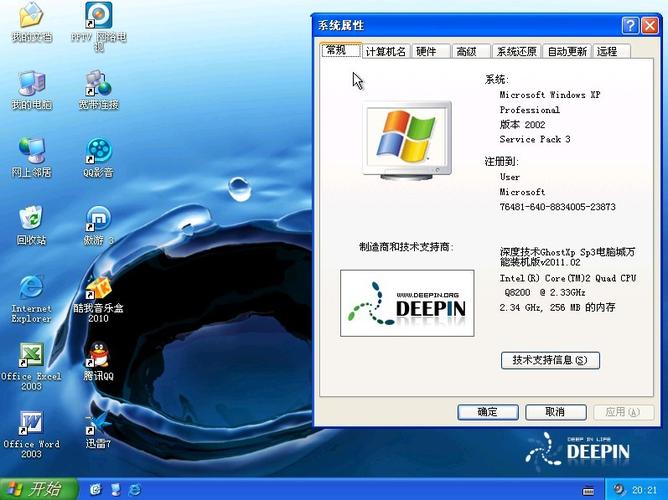
Task: Select the 我的电脑 desktop icon
Action: click(x=32, y=90)
